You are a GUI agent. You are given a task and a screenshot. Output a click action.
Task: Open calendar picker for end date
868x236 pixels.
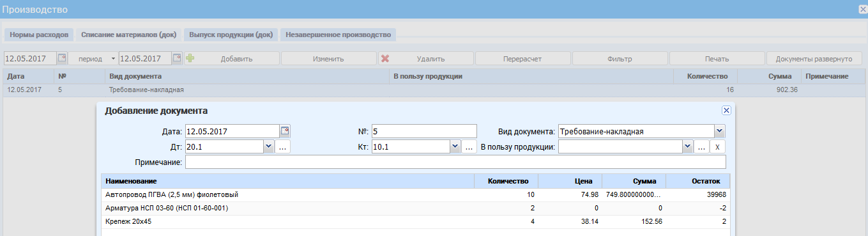[x=177, y=58]
